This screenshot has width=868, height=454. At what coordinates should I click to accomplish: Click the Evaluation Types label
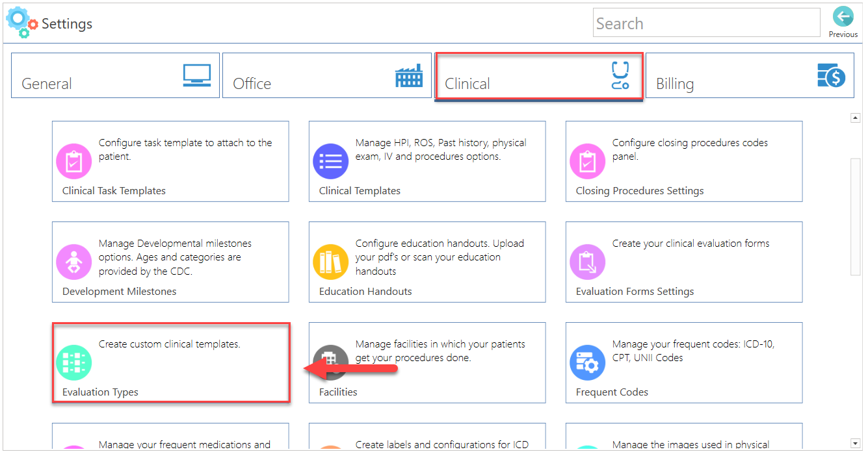click(x=100, y=392)
